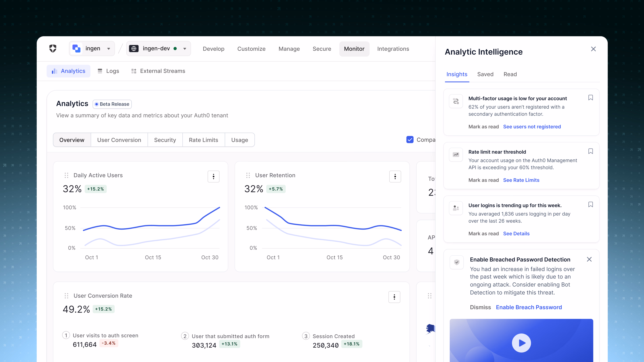Click the ingen-dev globe tenant icon
Viewport: 644px width, 362px height.
click(x=134, y=48)
